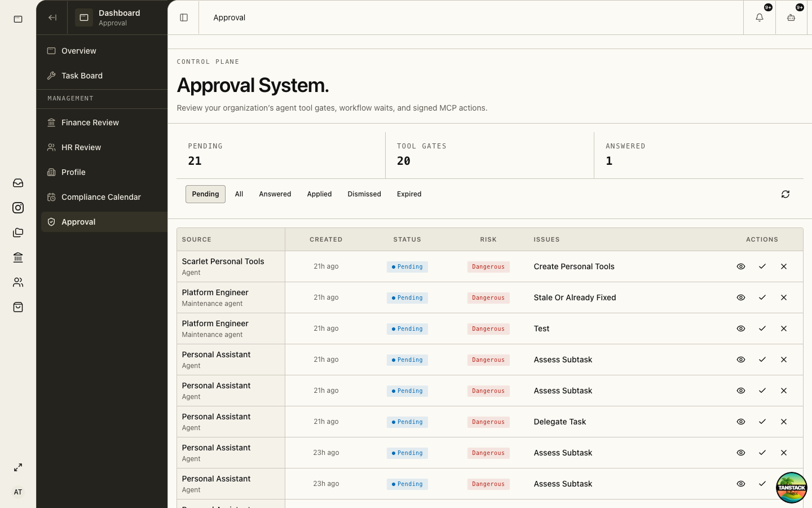Click the expand arrows icon in left rail

(18, 467)
